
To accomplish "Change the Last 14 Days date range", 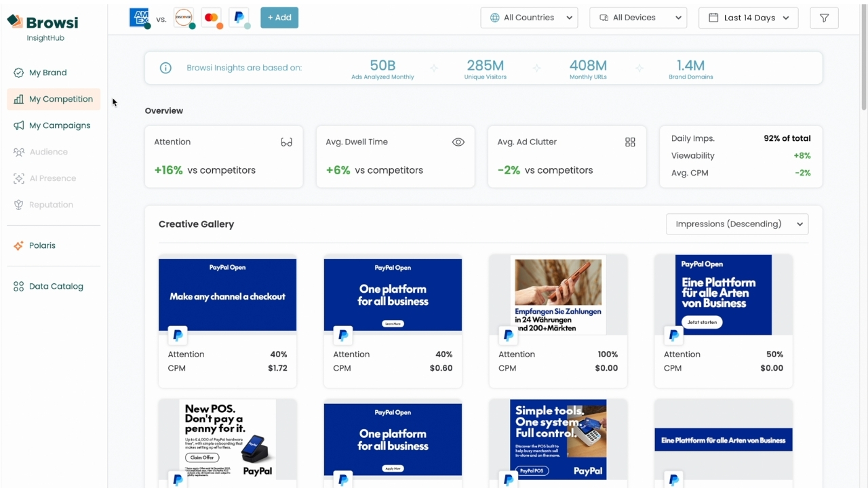I will click(x=748, y=18).
